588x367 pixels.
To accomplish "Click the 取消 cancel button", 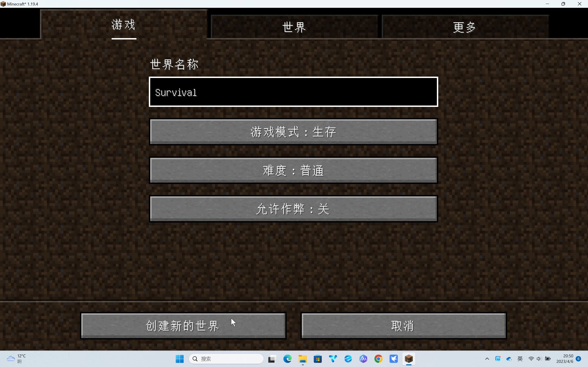I will coord(403,326).
